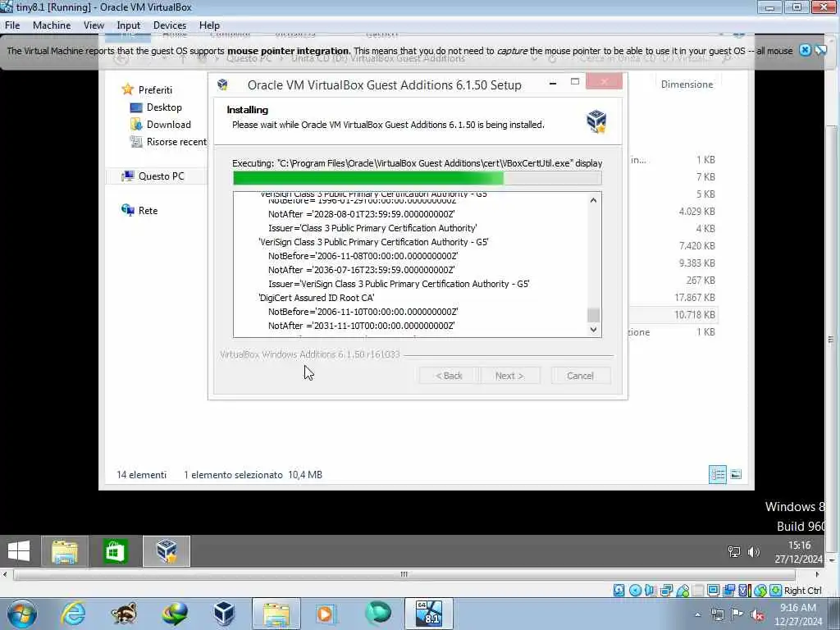Switch Explorer to large icons view
This screenshot has height=630, width=840.
tap(736, 474)
